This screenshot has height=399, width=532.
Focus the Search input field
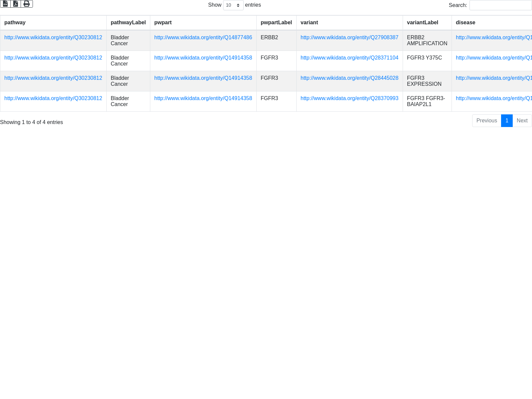[x=500, y=5]
